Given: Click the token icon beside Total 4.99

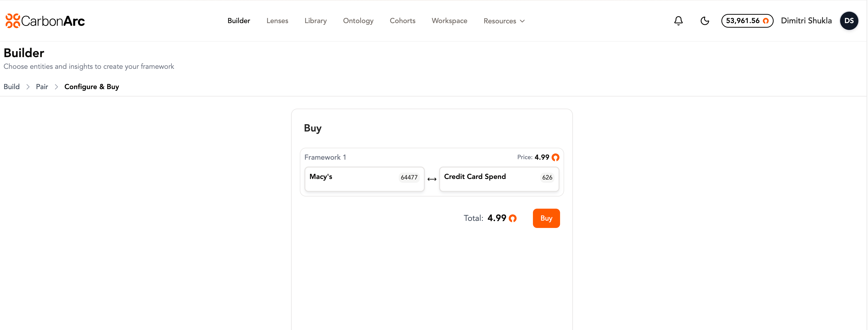Looking at the screenshot, I should [513, 218].
